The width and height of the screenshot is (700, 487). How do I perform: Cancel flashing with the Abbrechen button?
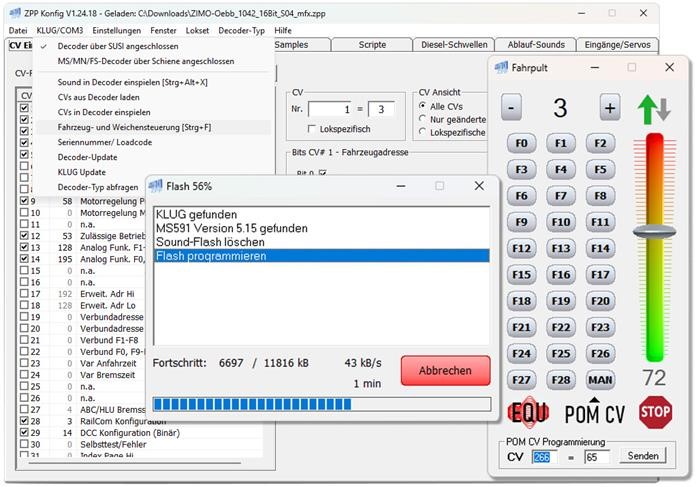445,370
